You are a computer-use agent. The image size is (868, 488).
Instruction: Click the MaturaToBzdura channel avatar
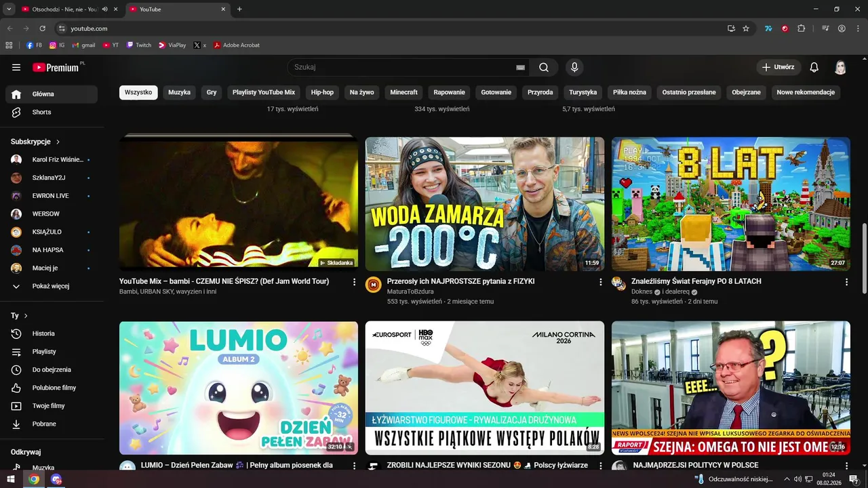point(373,285)
